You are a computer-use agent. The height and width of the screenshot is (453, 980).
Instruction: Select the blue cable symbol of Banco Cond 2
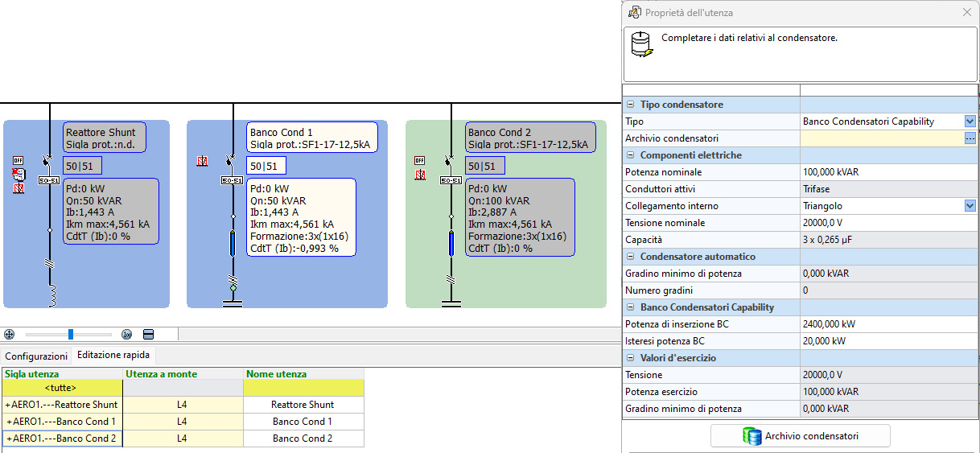tap(451, 243)
